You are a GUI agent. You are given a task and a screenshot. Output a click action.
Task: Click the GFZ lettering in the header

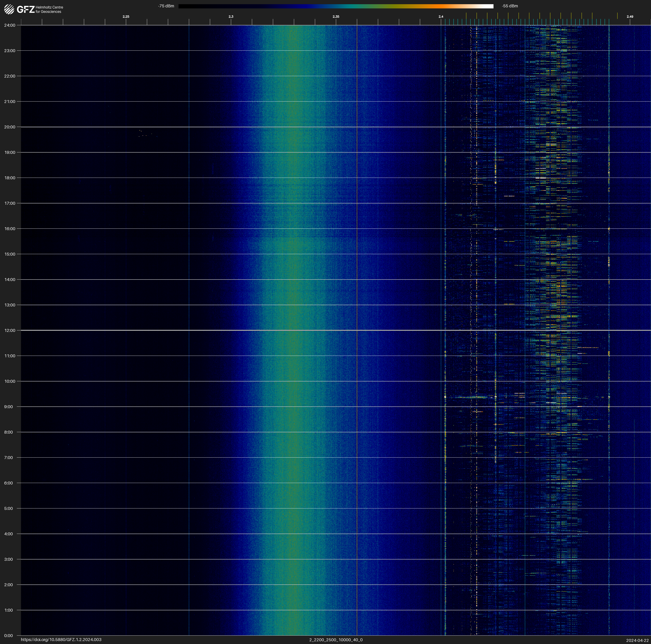(x=26, y=9)
